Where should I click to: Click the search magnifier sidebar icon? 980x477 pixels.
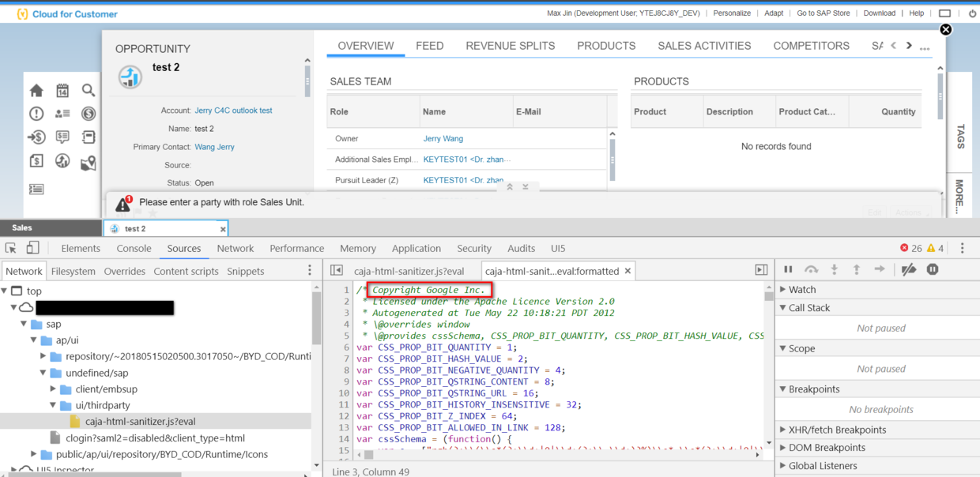[x=89, y=91]
